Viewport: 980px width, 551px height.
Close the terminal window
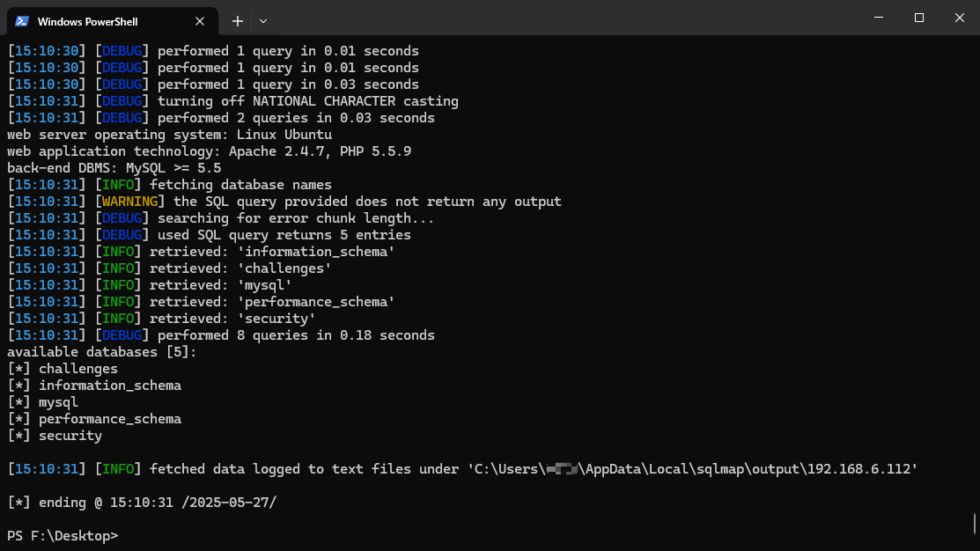(959, 18)
